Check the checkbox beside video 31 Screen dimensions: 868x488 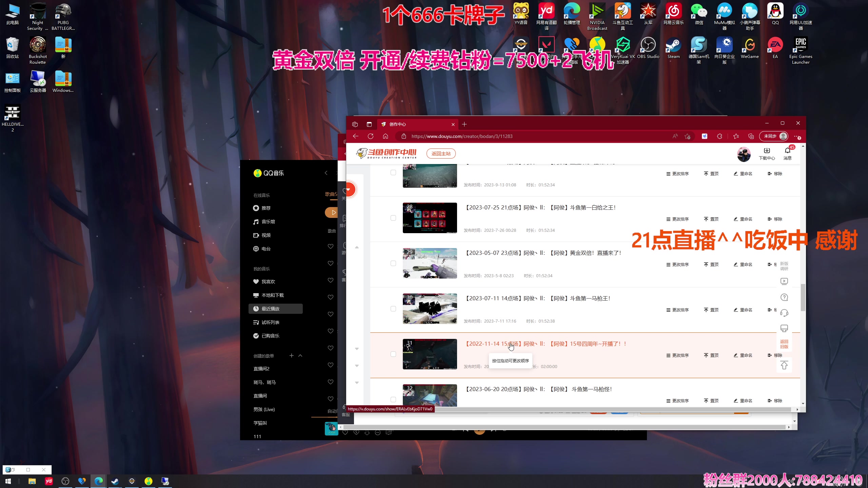click(x=393, y=354)
